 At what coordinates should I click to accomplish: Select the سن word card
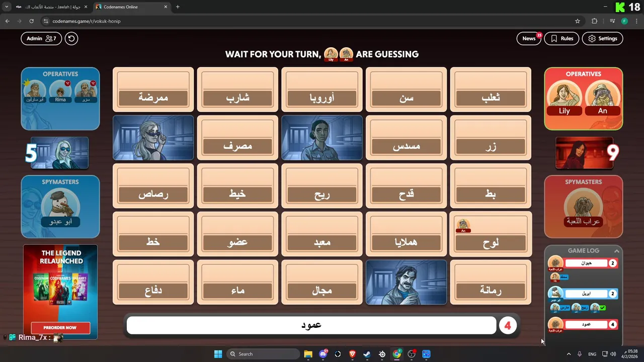pos(406,89)
